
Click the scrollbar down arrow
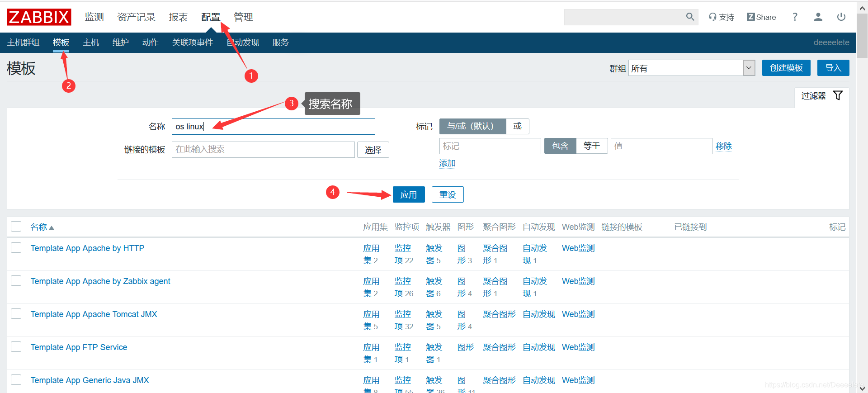pyautogui.click(x=862, y=388)
